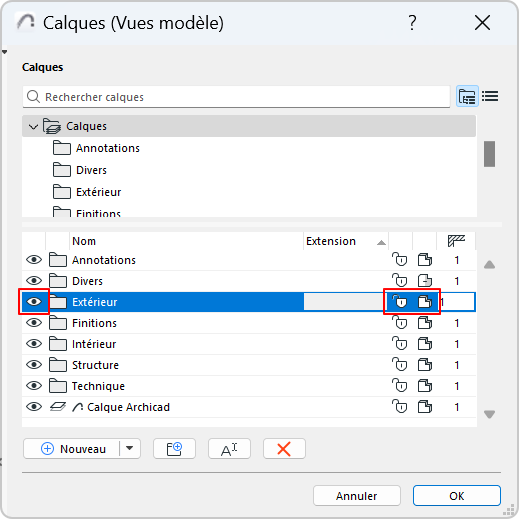Sort by Extension column header
519x519 pixels.
coord(346,241)
